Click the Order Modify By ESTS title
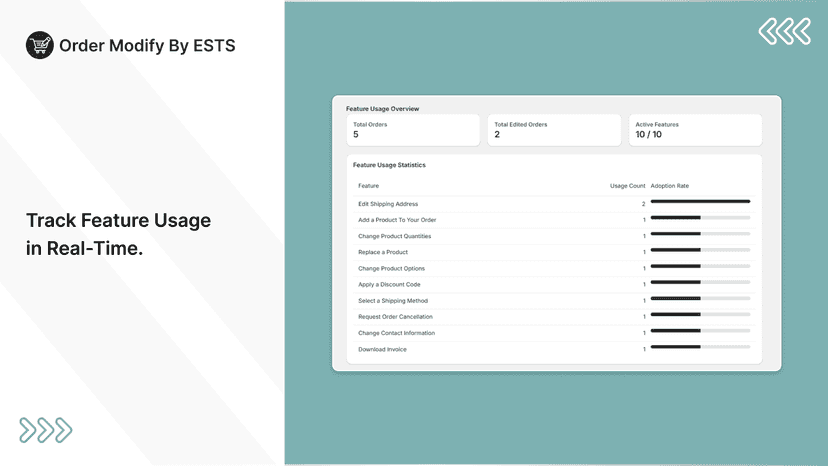Viewport: 828px width, 466px height. (147, 45)
